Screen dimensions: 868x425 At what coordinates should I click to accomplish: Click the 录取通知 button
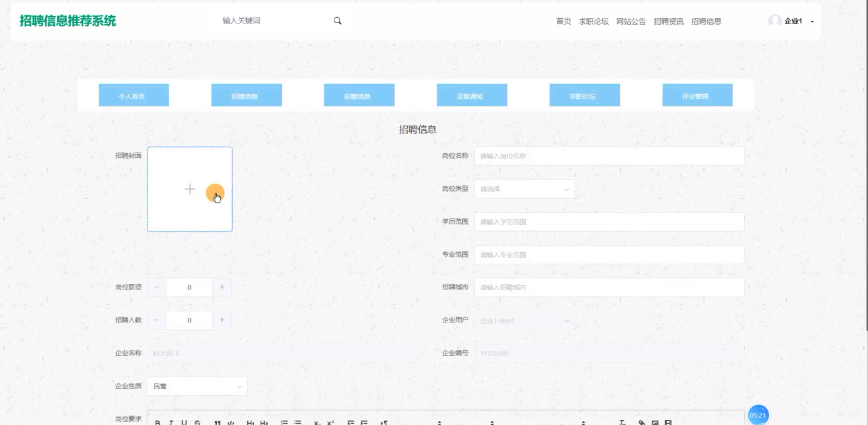click(x=472, y=96)
